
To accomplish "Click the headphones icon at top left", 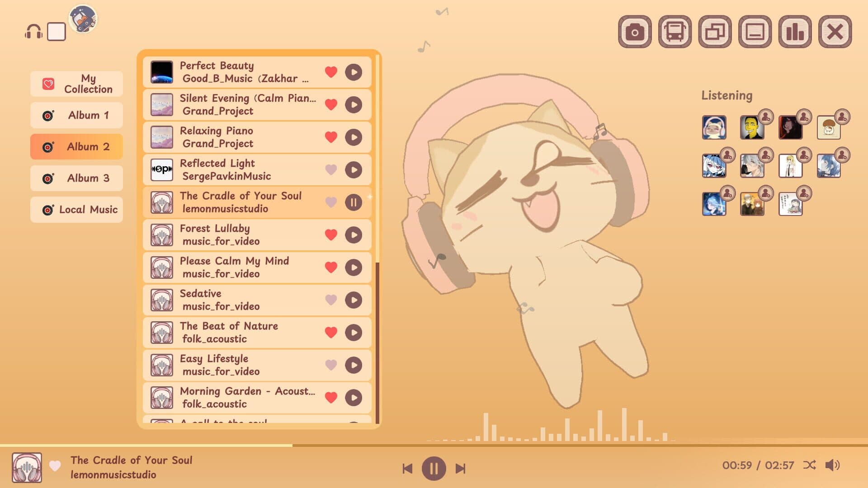I will coord(33,32).
